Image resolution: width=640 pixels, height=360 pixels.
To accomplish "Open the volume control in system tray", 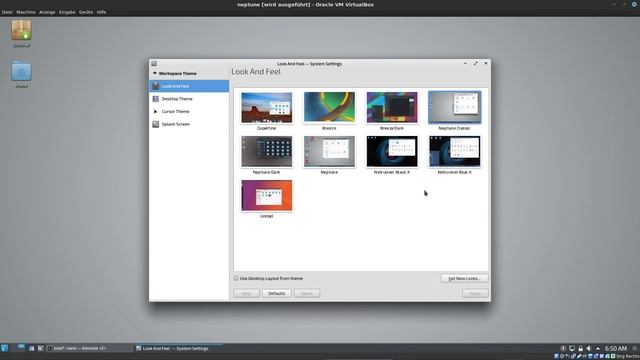I will (589, 348).
